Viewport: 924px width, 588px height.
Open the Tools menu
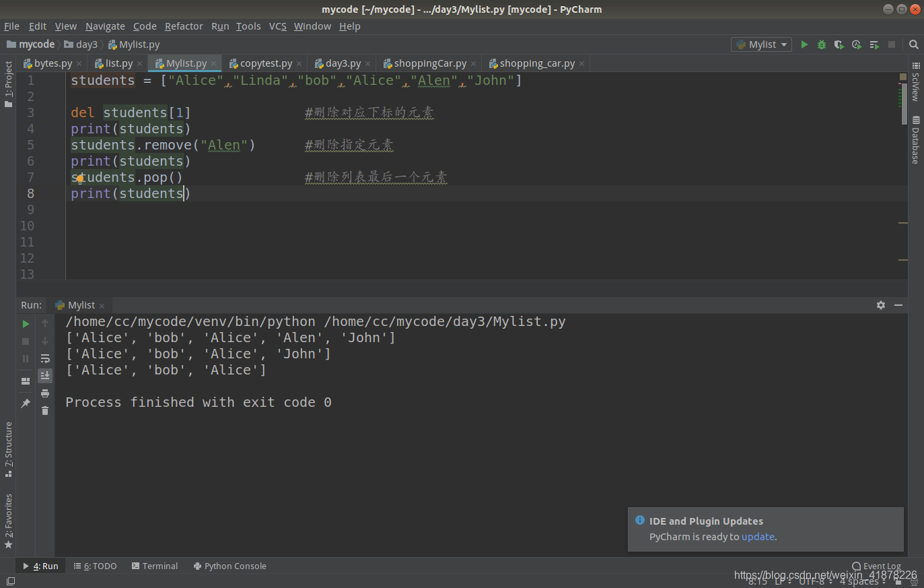click(248, 26)
